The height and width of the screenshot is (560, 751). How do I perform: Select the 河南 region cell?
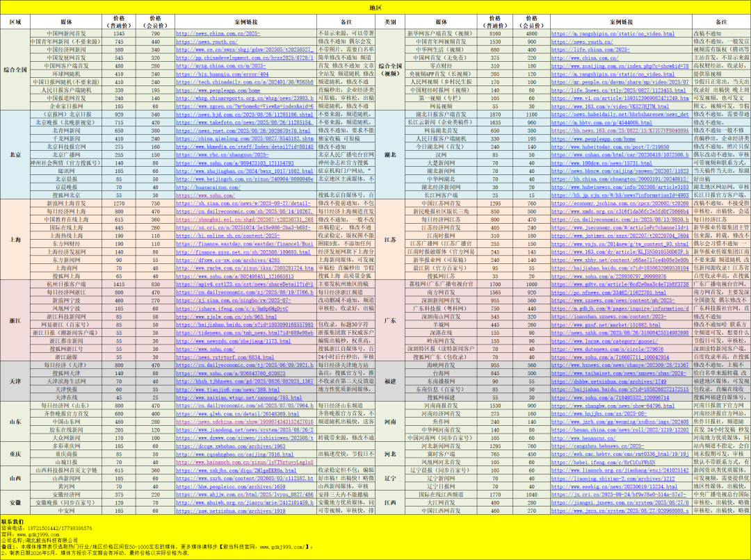390,422
